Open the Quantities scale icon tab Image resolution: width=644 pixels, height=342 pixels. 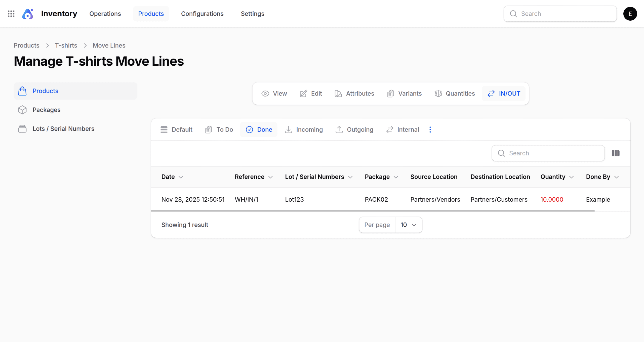pos(454,94)
